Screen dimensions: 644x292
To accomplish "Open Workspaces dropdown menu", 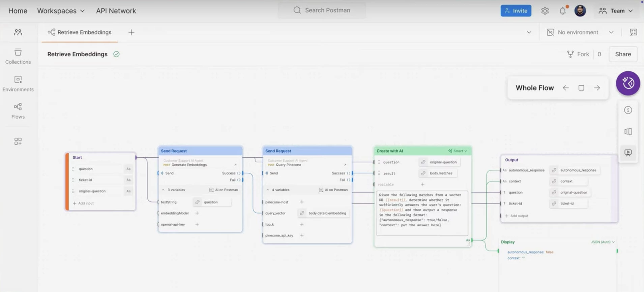I will 61,11.
